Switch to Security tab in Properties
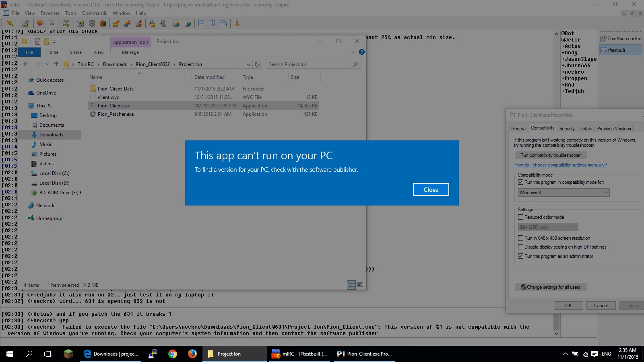Screen dimensions: 644x362 click(x=567, y=129)
